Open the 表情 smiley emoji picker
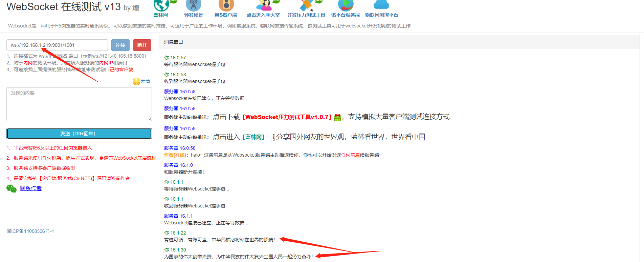The image size is (644, 262). point(136,81)
